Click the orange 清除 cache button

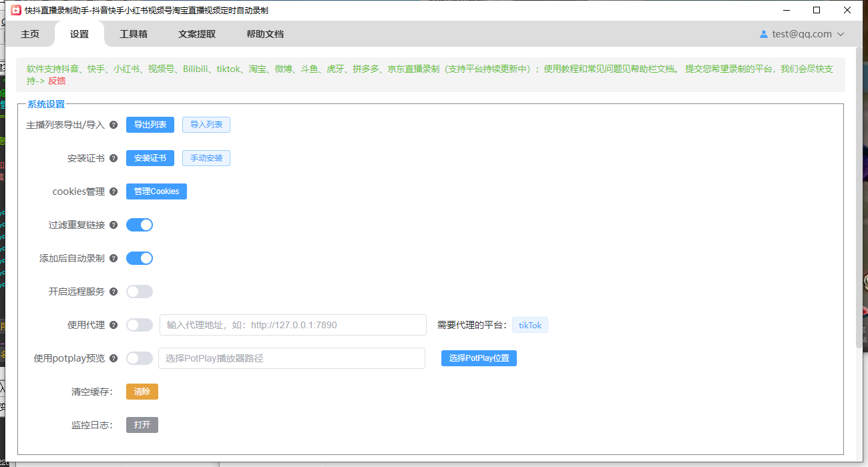pyautogui.click(x=142, y=392)
